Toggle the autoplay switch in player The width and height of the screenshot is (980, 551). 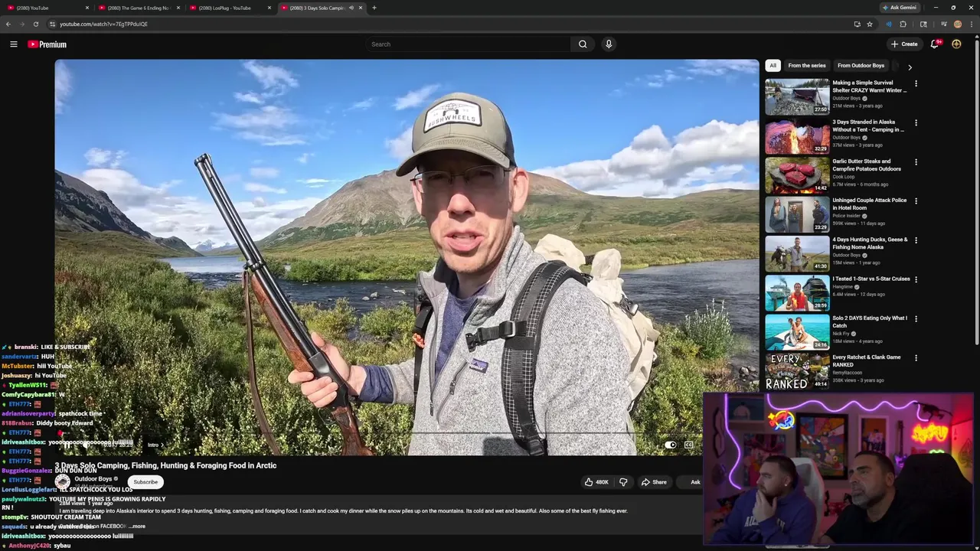671,445
